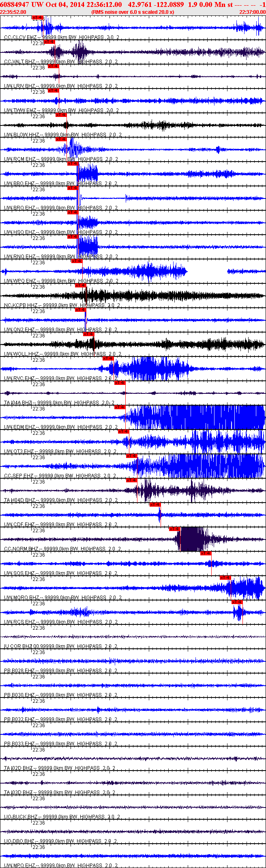Select the UW.SOS.EHZ station label
The width and height of the screenshot is (266, 868).
(x=61, y=573)
